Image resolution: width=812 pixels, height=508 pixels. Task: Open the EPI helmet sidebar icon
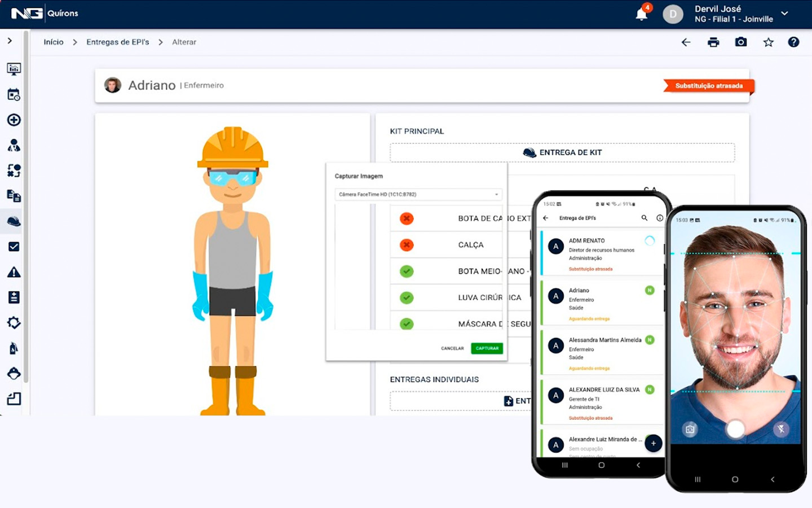tap(14, 221)
